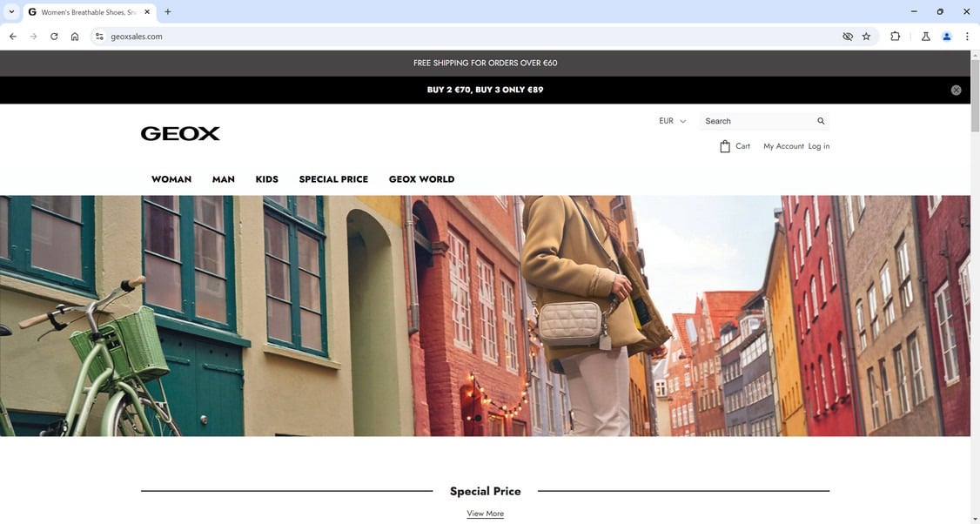Open the shopping cart bag icon
Viewport: 980px width, 524px height.
point(724,146)
